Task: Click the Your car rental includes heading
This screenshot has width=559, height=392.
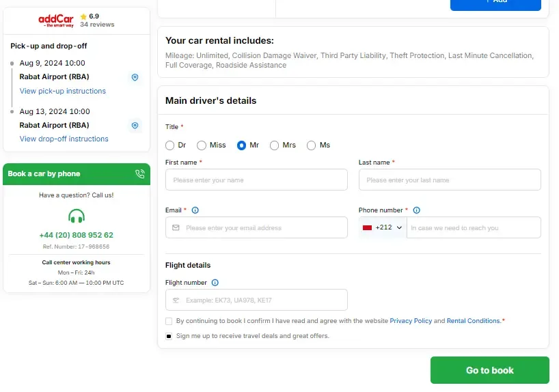Action: [x=219, y=40]
